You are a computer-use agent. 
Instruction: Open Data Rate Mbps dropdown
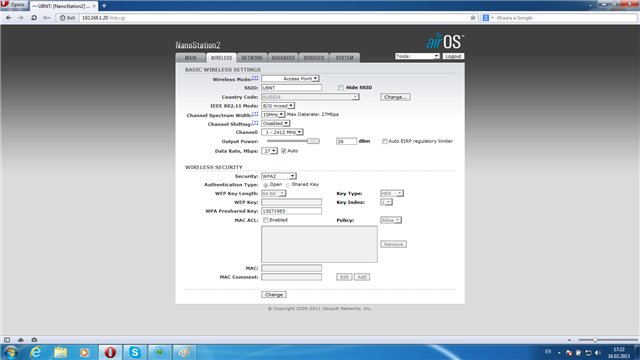(269, 151)
